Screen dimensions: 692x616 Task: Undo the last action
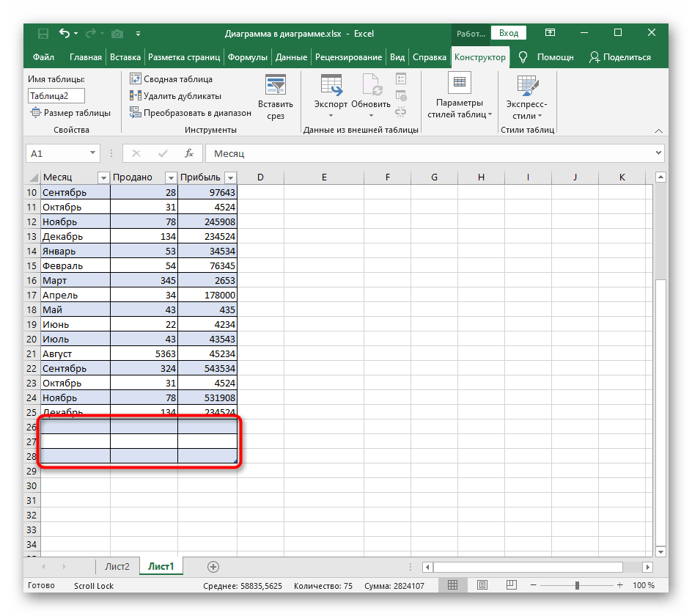point(65,33)
